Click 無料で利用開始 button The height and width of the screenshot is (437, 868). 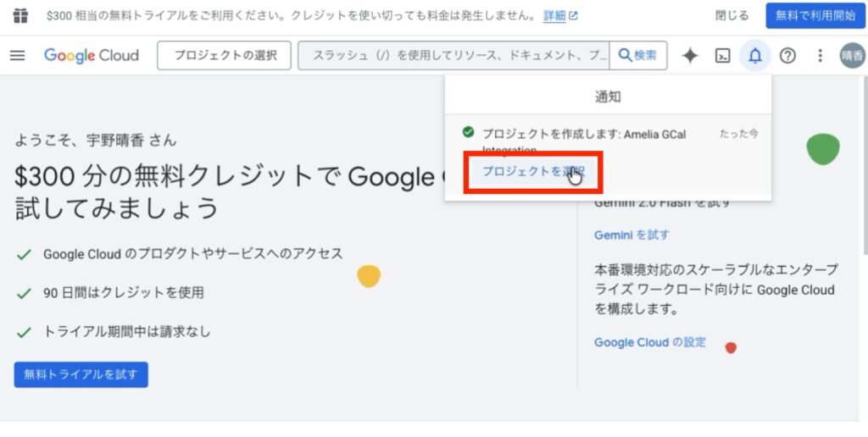click(815, 16)
